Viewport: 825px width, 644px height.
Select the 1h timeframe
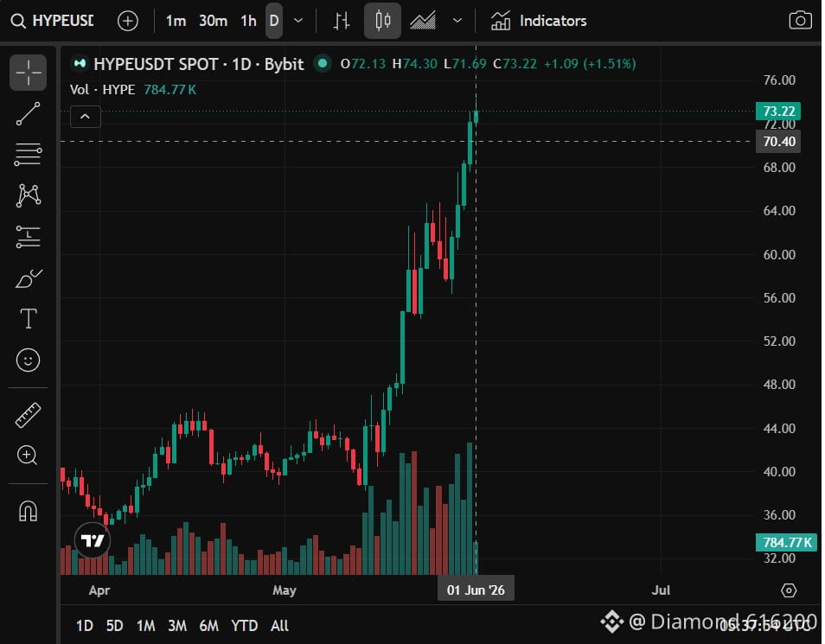point(248,21)
